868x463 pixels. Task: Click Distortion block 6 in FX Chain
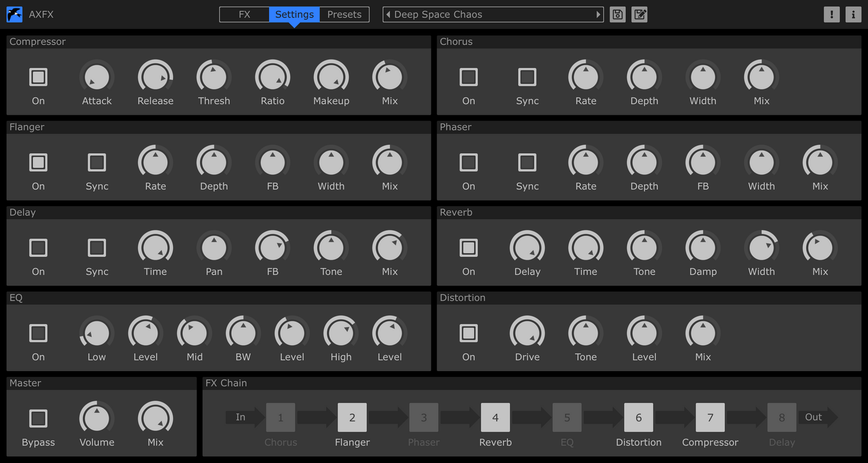pyautogui.click(x=639, y=417)
